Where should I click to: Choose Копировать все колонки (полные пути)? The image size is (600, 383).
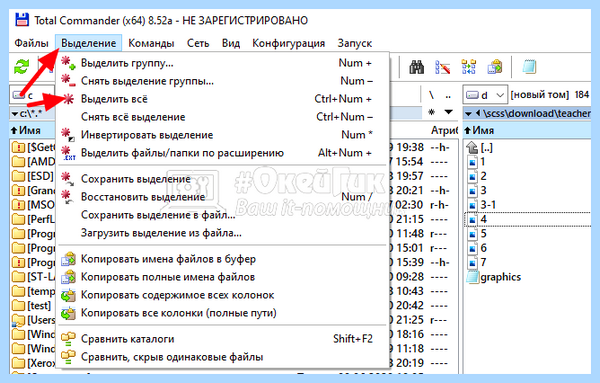coord(223,313)
